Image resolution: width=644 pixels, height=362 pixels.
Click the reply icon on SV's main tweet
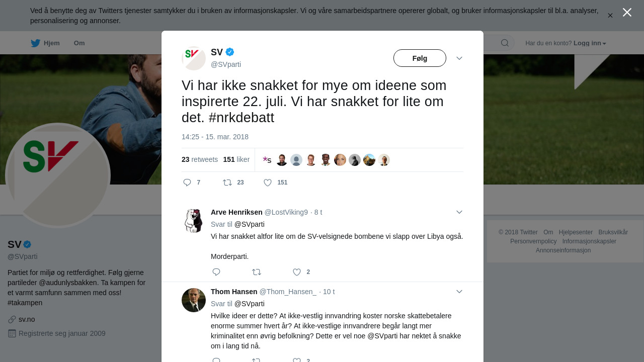(x=187, y=183)
